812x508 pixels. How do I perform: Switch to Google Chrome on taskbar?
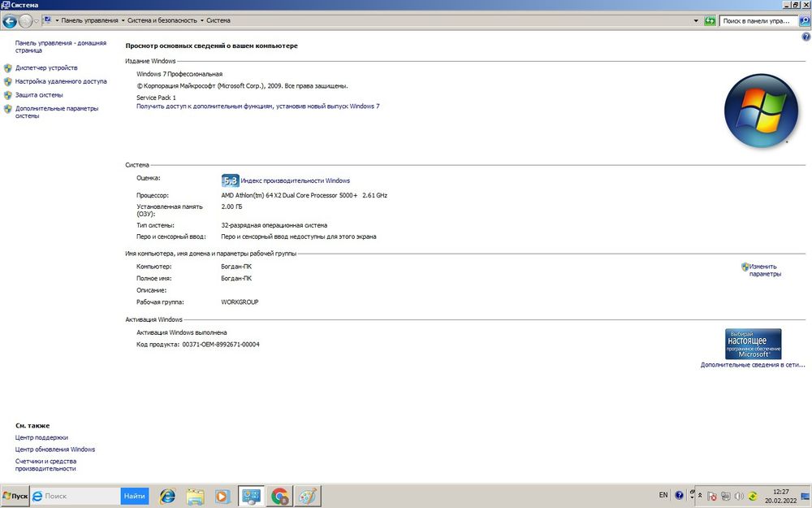tap(279, 496)
